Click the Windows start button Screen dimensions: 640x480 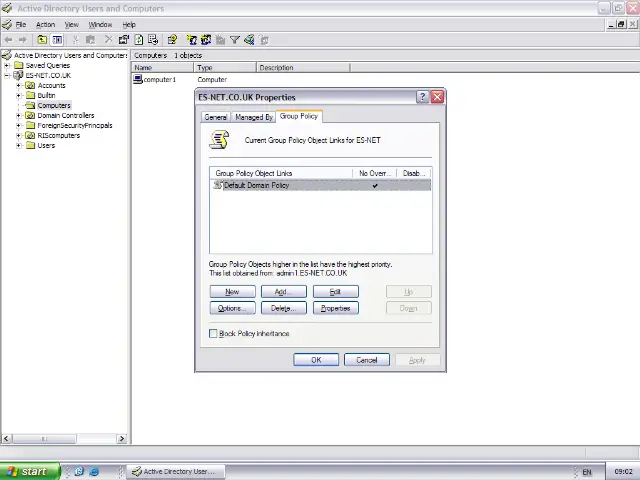click(29, 471)
